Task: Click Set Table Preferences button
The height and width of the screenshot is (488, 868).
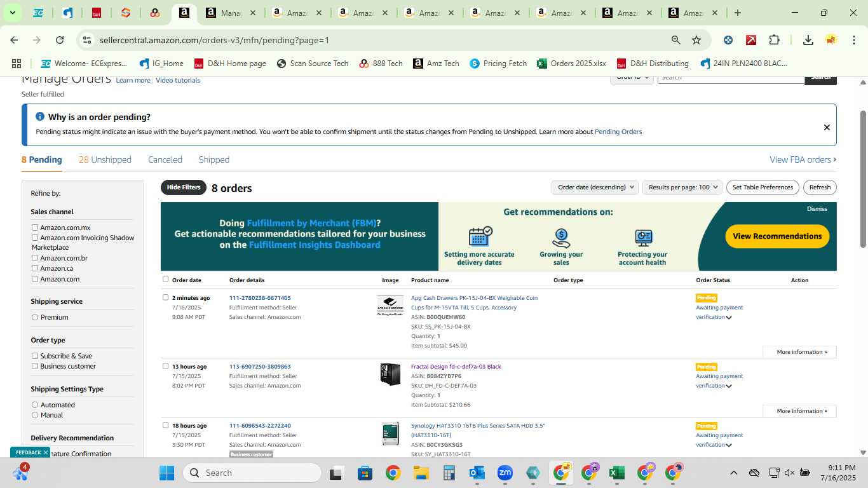Action: pyautogui.click(x=763, y=187)
